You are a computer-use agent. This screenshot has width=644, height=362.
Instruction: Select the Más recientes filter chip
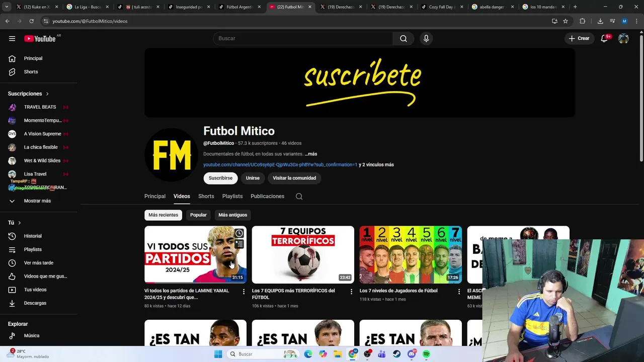[x=163, y=215]
